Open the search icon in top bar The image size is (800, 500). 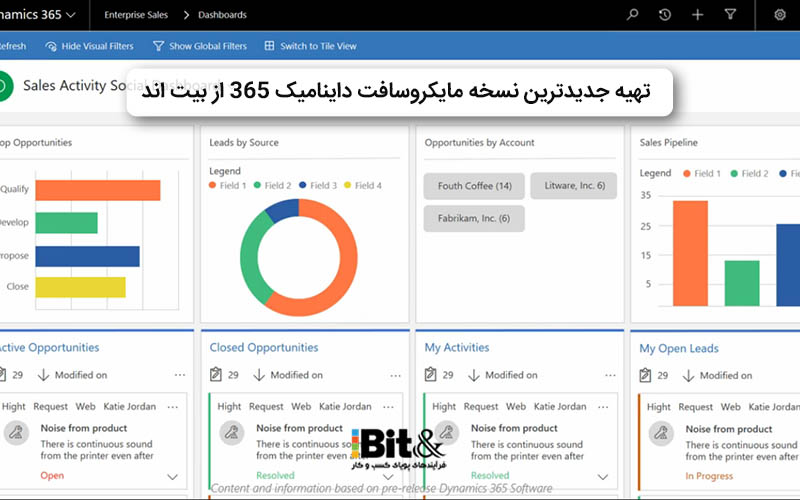632,14
